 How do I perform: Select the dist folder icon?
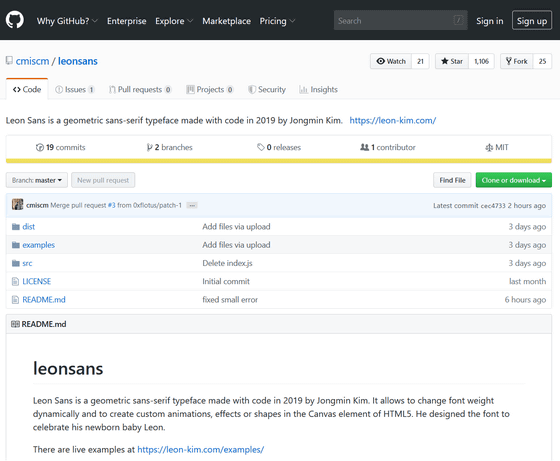[16, 227]
